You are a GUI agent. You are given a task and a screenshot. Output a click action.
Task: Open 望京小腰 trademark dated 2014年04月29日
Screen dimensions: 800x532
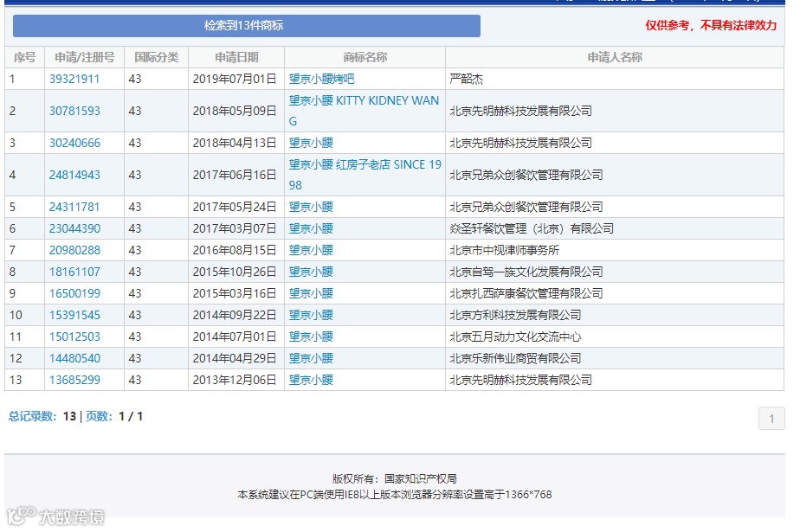pyautogui.click(x=311, y=359)
